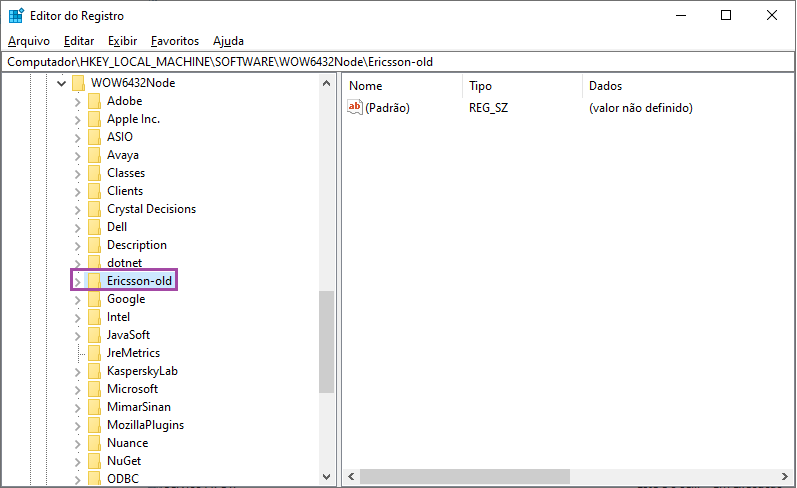Click tree pane scroll up arrow

(326, 83)
